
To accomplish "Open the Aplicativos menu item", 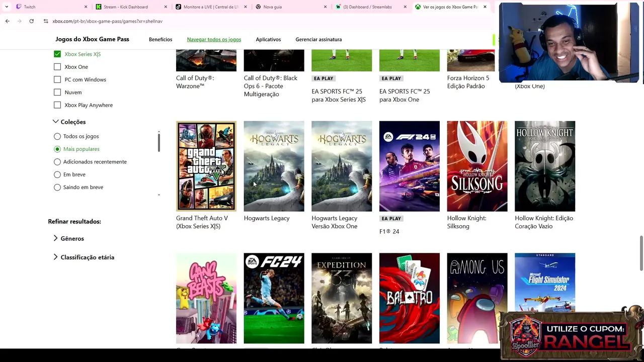I will click(268, 39).
